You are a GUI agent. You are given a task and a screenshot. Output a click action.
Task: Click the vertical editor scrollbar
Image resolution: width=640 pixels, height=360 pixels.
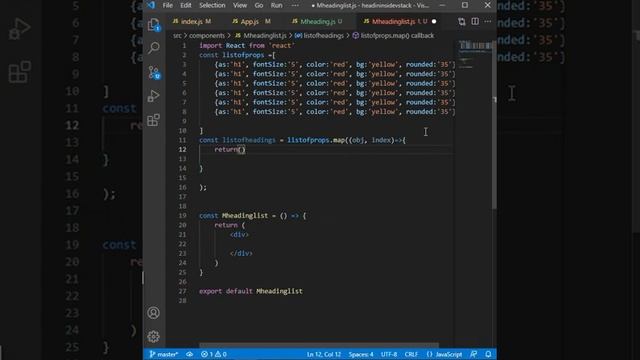[494, 125]
